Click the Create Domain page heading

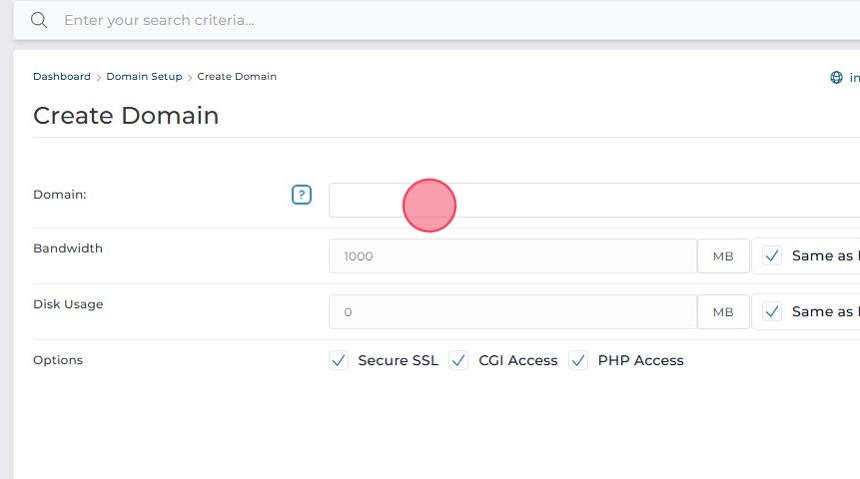[x=126, y=116]
